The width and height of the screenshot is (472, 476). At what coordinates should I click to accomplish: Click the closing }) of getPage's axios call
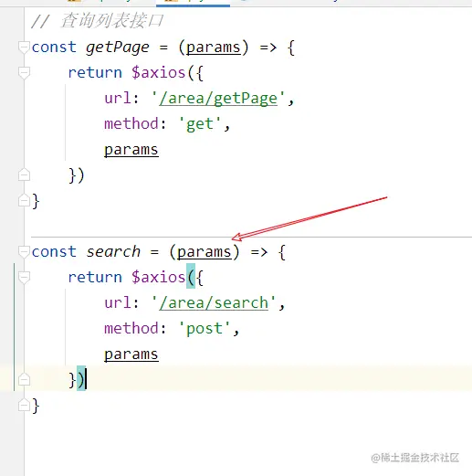[77, 175]
